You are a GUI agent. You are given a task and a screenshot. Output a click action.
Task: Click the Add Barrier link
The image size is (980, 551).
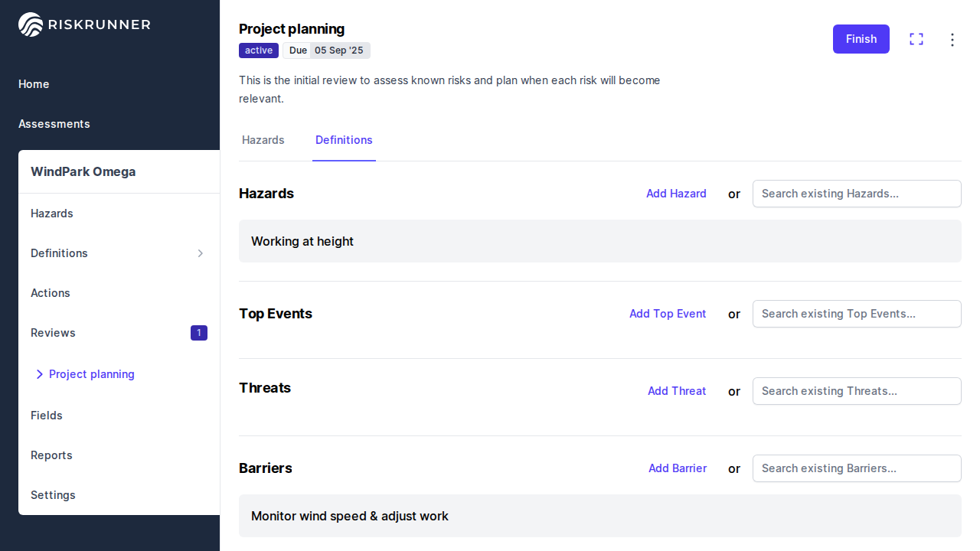click(678, 468)
